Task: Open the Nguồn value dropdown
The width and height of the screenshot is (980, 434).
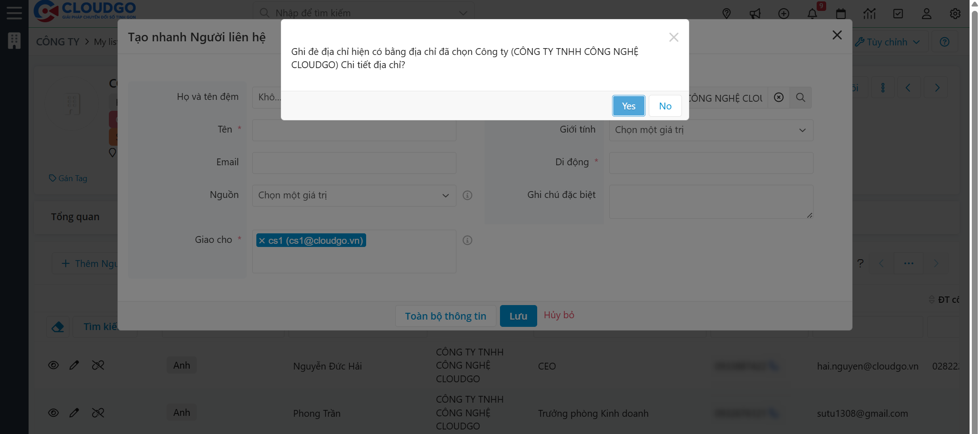Action: click(x=353, y=195)
